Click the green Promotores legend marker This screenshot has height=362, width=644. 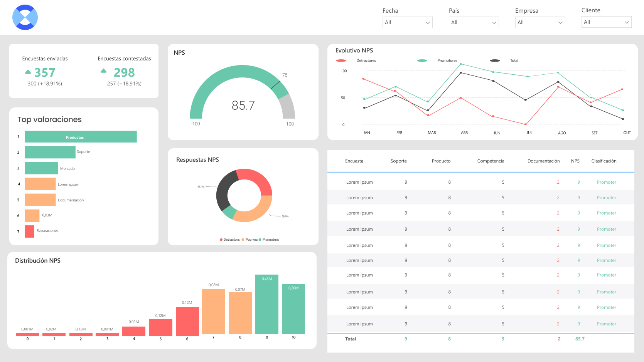[x=422, y=60]
